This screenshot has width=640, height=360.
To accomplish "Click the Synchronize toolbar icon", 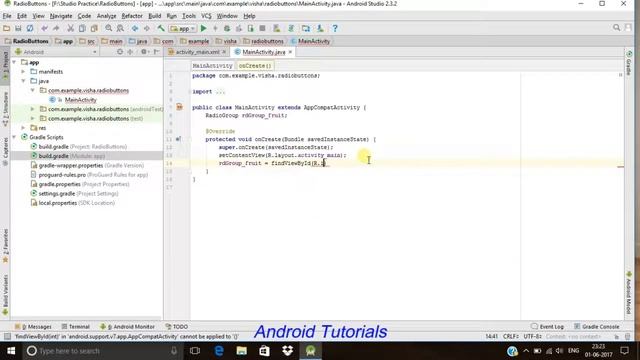I will click(x=30, y=28).
